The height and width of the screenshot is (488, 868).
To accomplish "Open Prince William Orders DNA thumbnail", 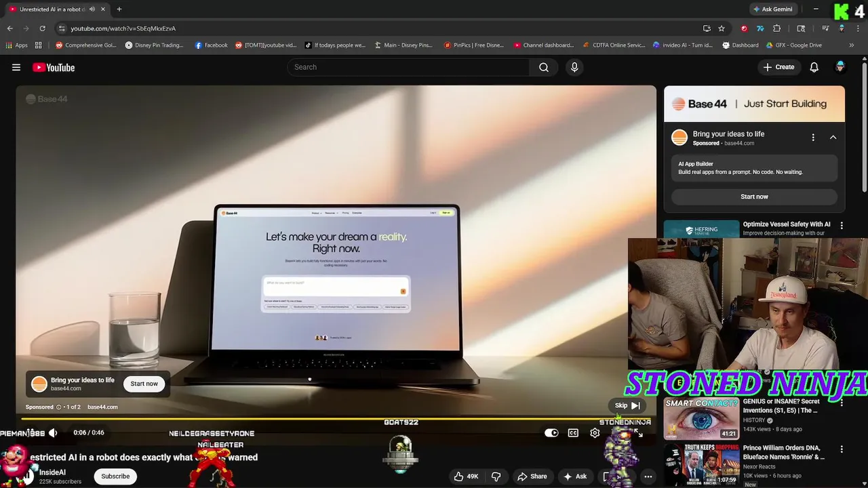I will point(701,466).
